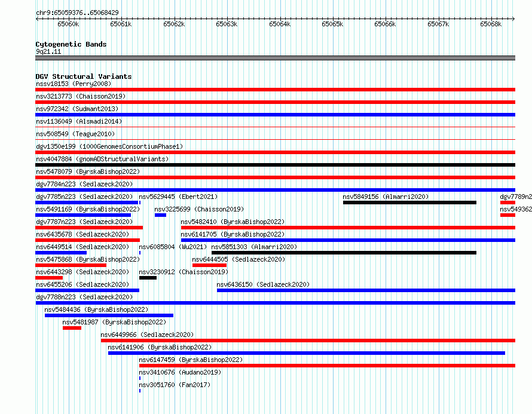Viewport: 532px width, 414px height.
Task: Click the 65062k ruler tick label
Action: [x=174, y=24]
